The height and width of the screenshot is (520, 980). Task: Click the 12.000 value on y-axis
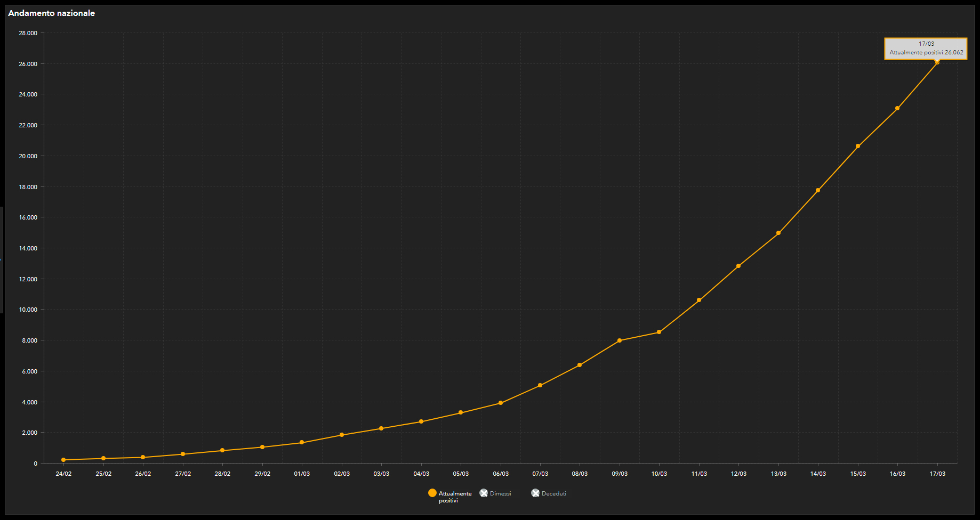click(28, 279)
